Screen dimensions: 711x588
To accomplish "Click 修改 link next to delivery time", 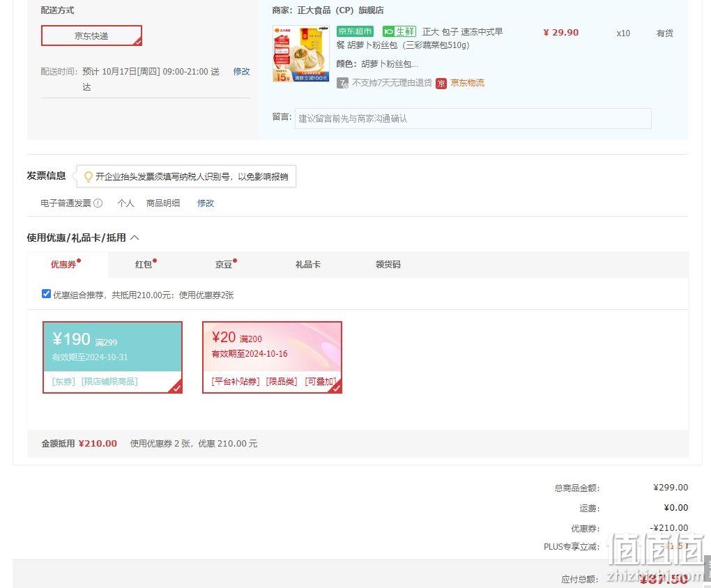I will click(241, 72).
